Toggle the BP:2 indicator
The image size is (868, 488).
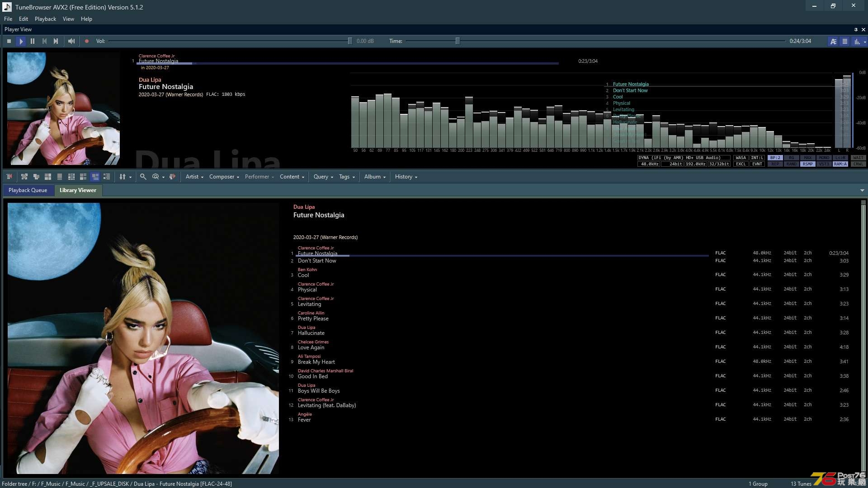[x=775, y=158]
